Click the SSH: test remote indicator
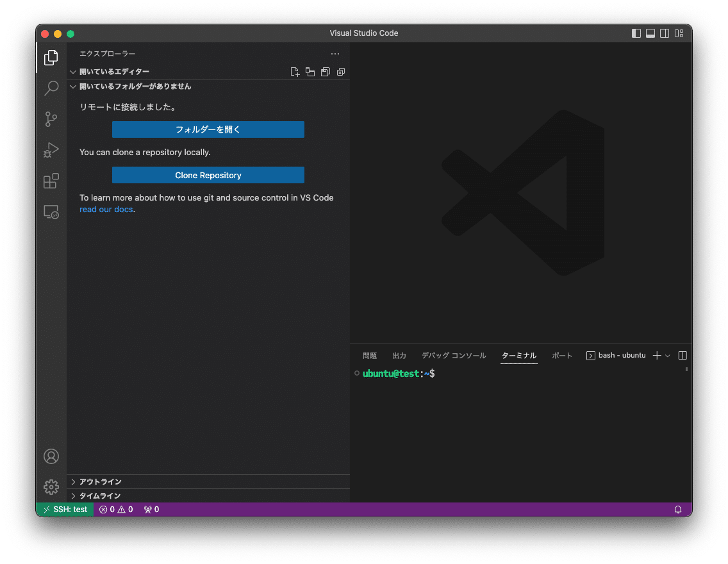 point(65,510)
